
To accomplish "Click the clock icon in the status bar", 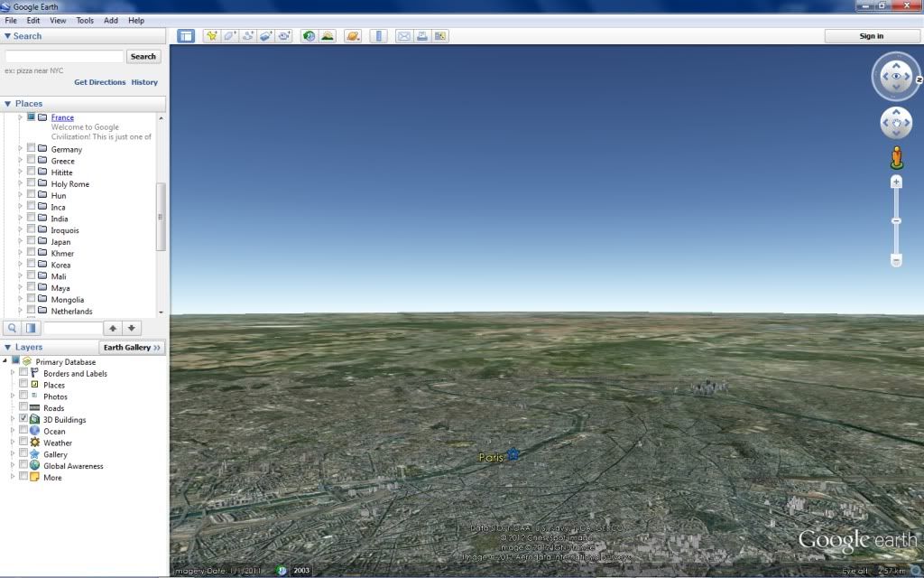I will click(x=282, y=571).
